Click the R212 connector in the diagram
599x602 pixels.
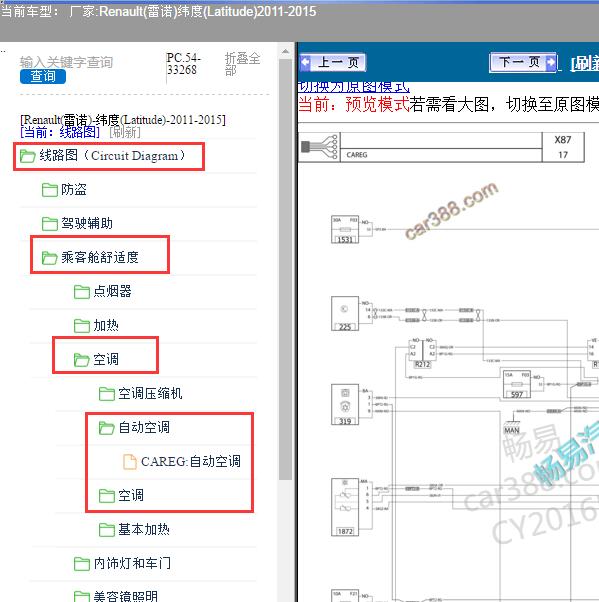tap(422, 354)
